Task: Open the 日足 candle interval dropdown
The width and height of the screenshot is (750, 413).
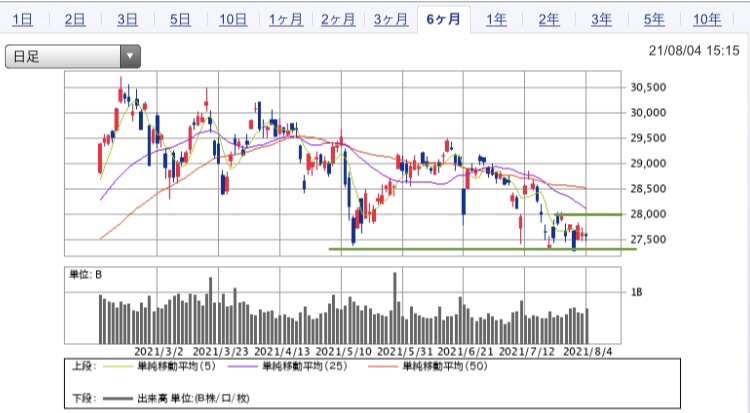Action: (73, 56)
